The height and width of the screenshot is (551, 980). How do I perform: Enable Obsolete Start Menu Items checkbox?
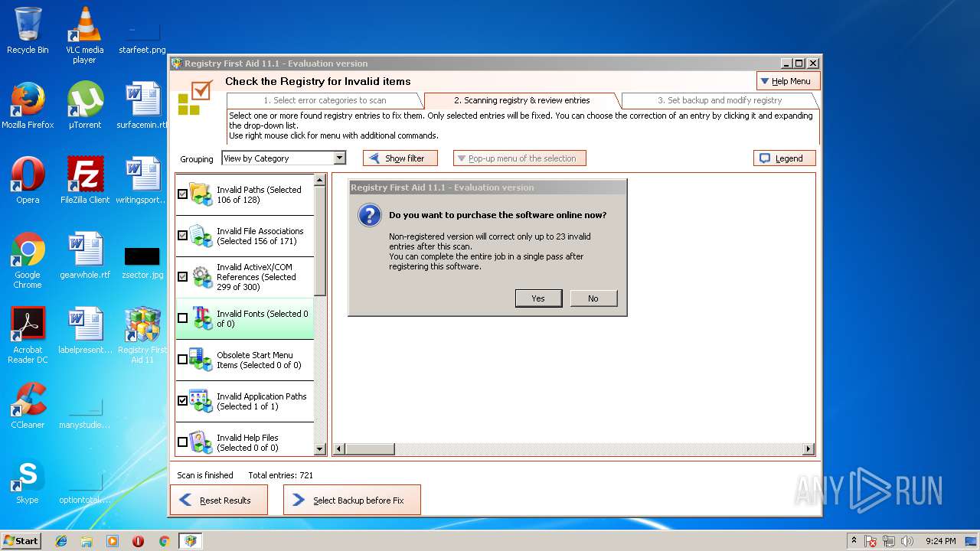(x=182, y=360)
